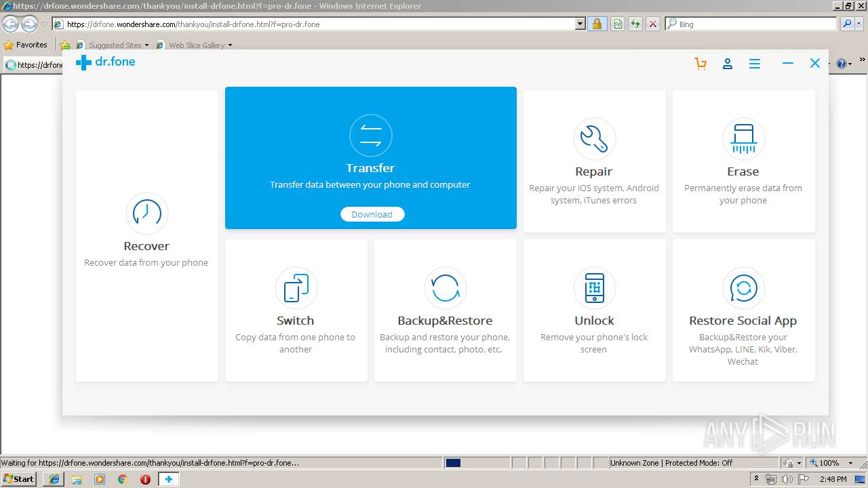Viewport: 868px width, 488px height.
Task: Click 'Unknown Zone | Protected Mode: Off' status
Action: click(x=671, y=463)
